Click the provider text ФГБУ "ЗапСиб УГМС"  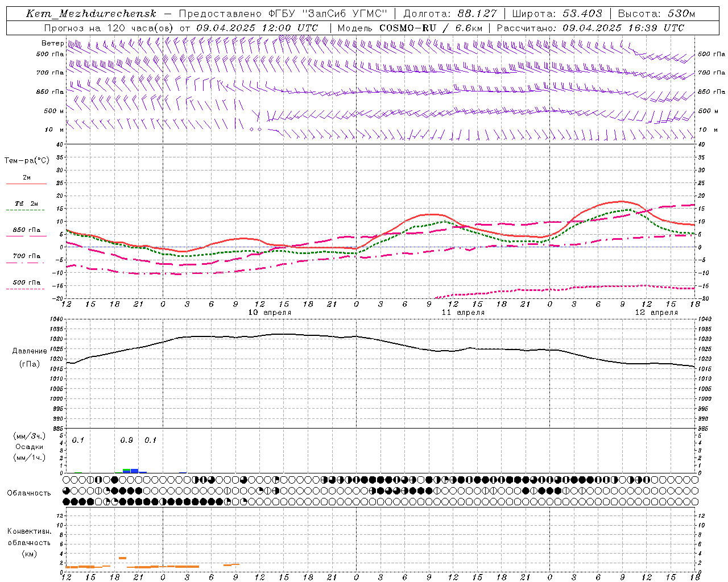(x=327, y=14)
